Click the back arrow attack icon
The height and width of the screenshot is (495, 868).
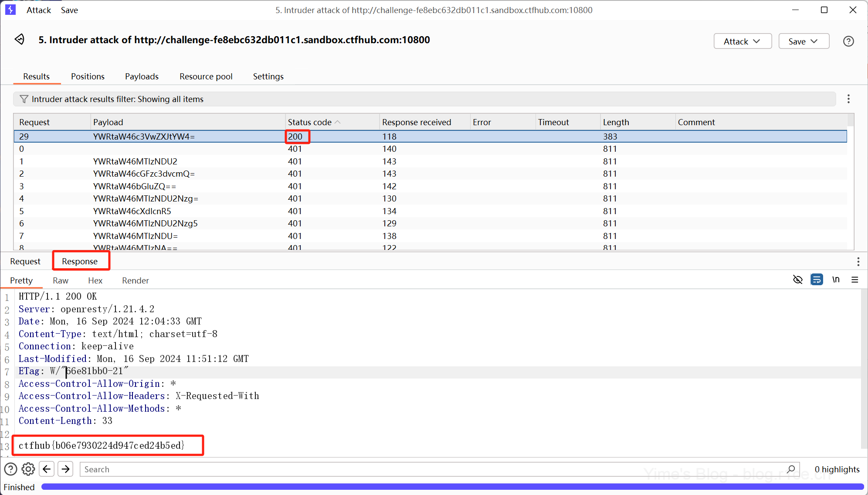[20, 40]
